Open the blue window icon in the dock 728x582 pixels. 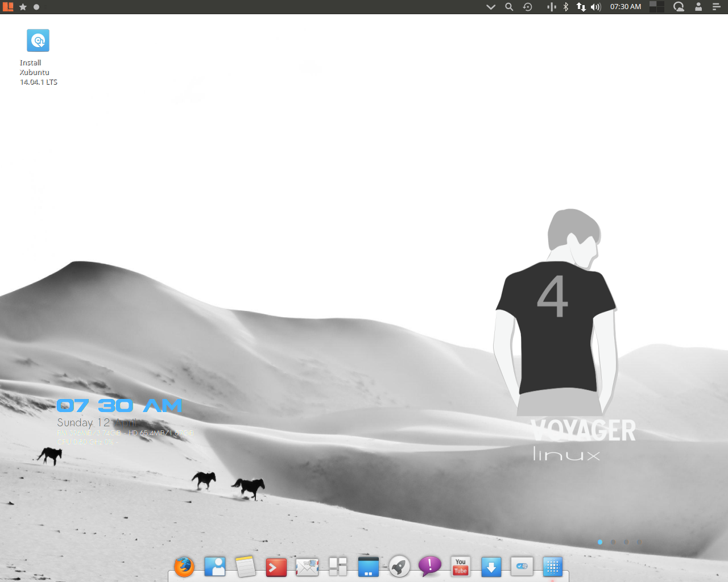pyautogui.click(x=369, y=567)
